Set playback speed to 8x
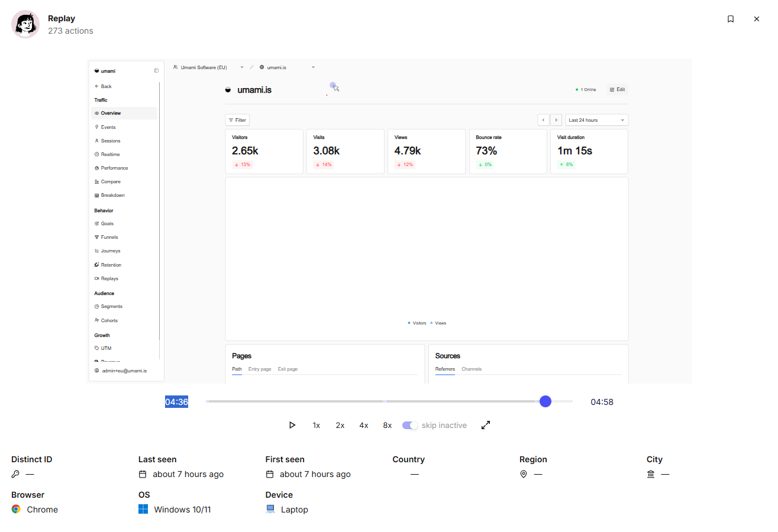The height and width of the screenshot is (532, 778). pyautogui.click(x=388, y=426)
